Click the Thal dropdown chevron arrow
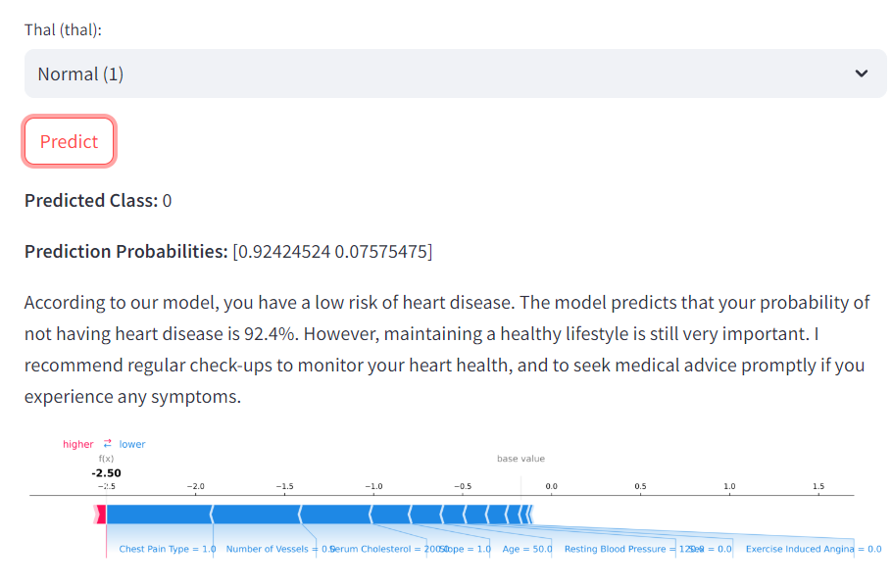The image size is (892, 588). (862, 73)
